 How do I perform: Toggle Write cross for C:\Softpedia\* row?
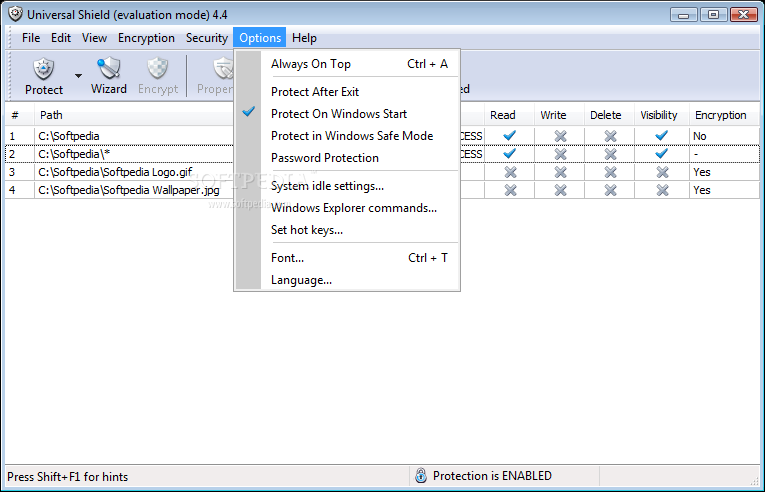(560, 154)
